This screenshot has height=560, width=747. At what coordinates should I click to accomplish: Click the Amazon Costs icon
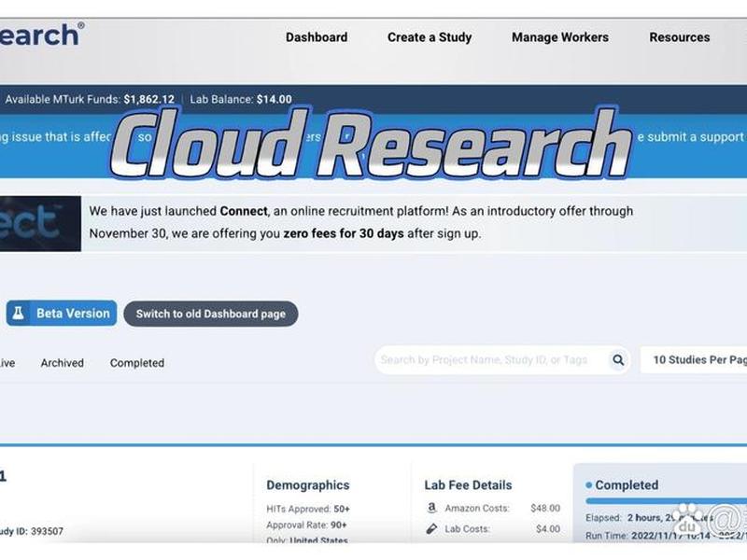click(x=431, y=508)
